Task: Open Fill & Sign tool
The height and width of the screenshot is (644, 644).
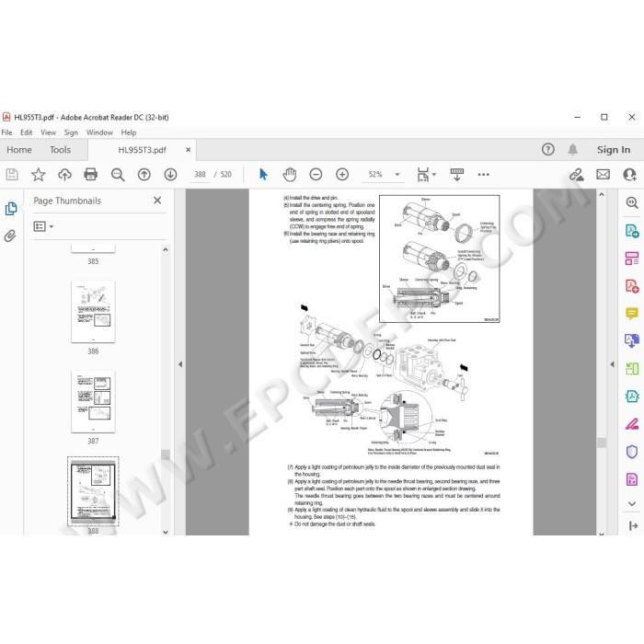Action: click(x=632, y=424)
